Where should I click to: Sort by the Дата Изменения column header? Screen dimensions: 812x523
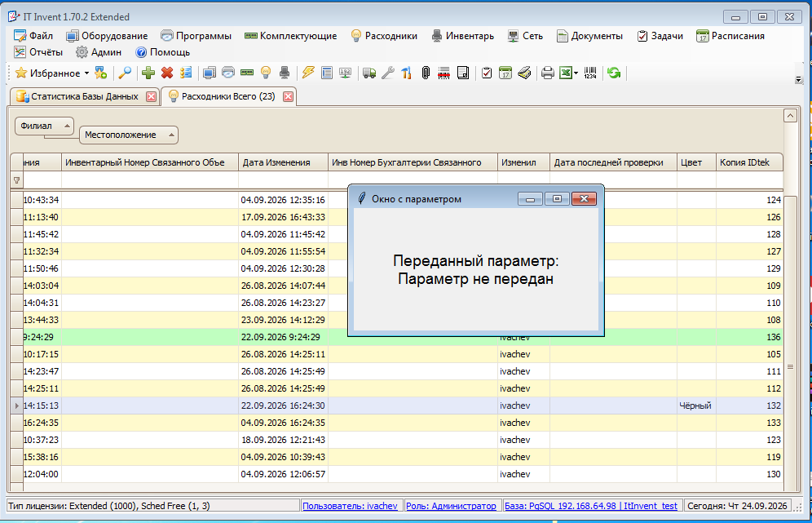point(283,162)
